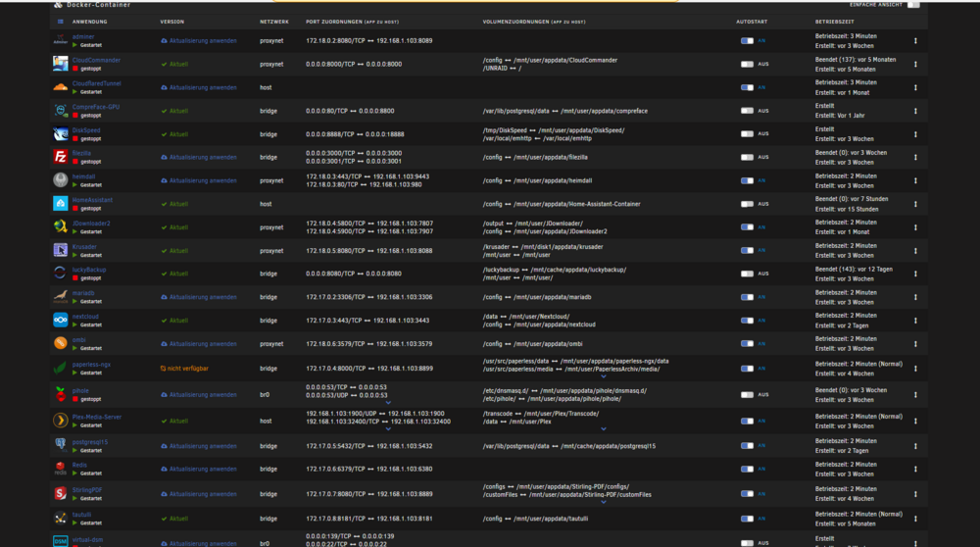The width and height of the screenshot is (980, 547).
Task: Click the adminer container icon
Action: [x=60, y=40]
